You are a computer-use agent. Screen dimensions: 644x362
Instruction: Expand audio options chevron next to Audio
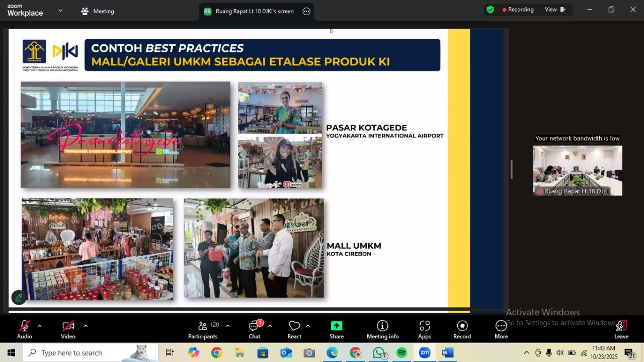click(39, 326)
